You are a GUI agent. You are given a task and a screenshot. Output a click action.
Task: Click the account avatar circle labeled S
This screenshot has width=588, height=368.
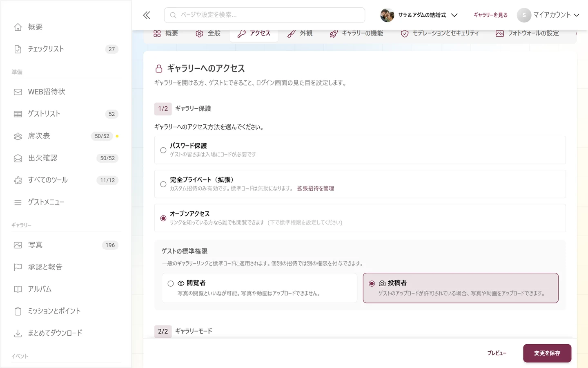point(524,15)
